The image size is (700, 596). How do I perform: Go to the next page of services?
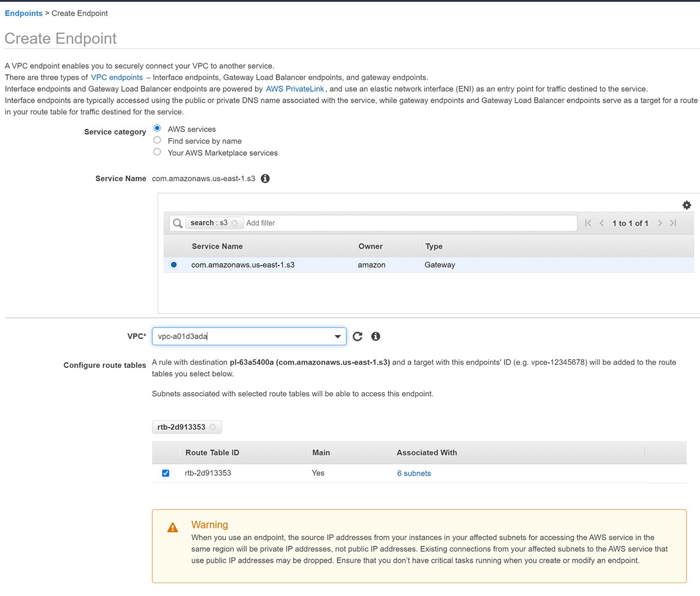[660, 223]
